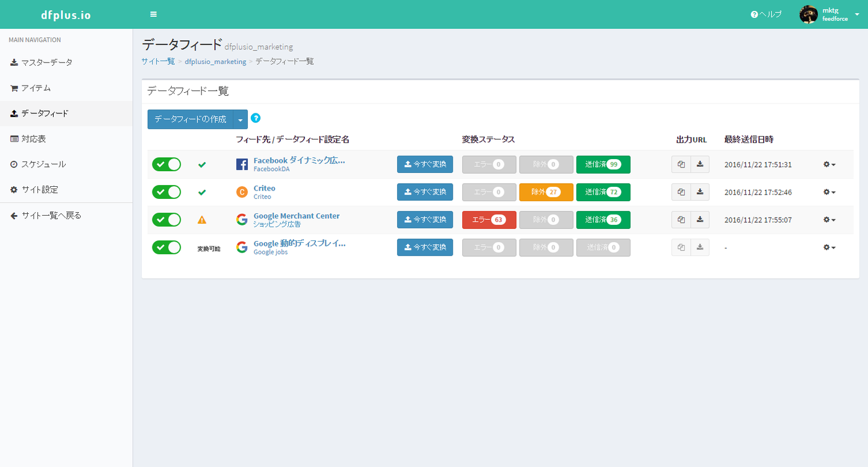Open the gear settings menu for Facebook feed
The image size is (868, 467).
(829, 165)
